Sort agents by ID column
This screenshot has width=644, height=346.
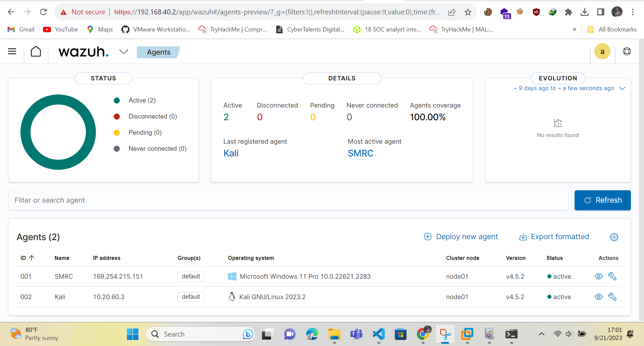pos(27,258)
